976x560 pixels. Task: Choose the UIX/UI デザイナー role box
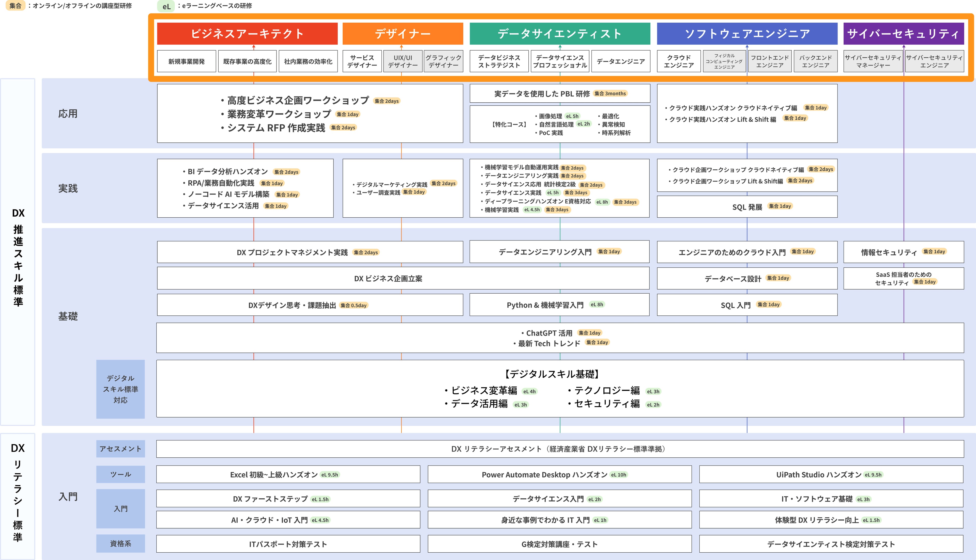tap(403, 61)
